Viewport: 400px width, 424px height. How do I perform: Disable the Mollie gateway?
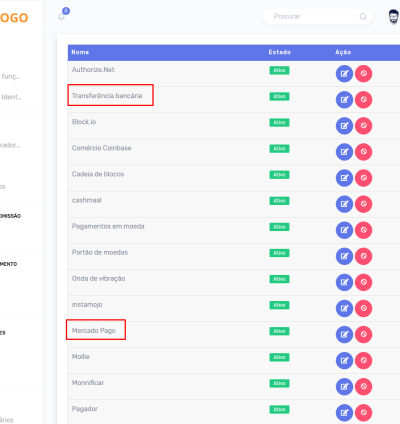coord(363,360)
